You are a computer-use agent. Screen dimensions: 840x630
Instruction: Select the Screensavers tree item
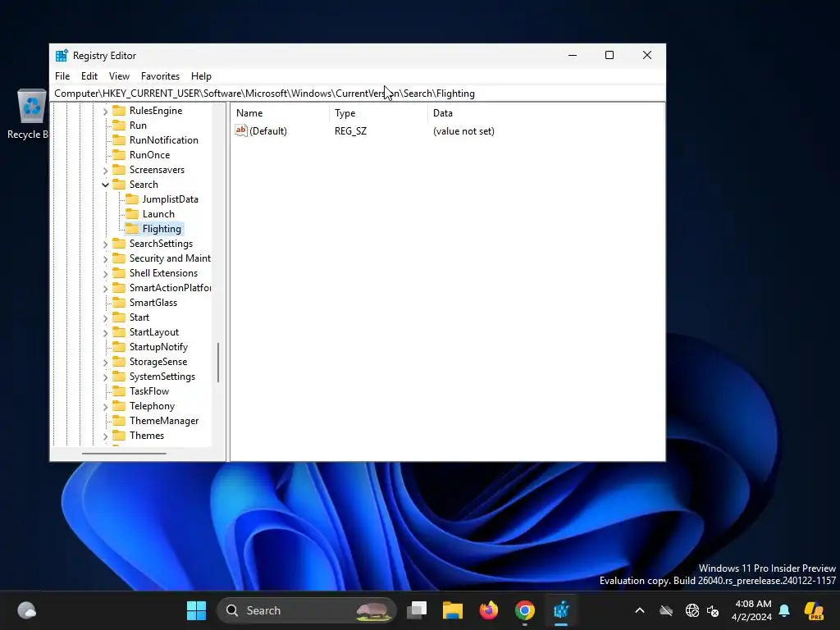click(157, 170)
